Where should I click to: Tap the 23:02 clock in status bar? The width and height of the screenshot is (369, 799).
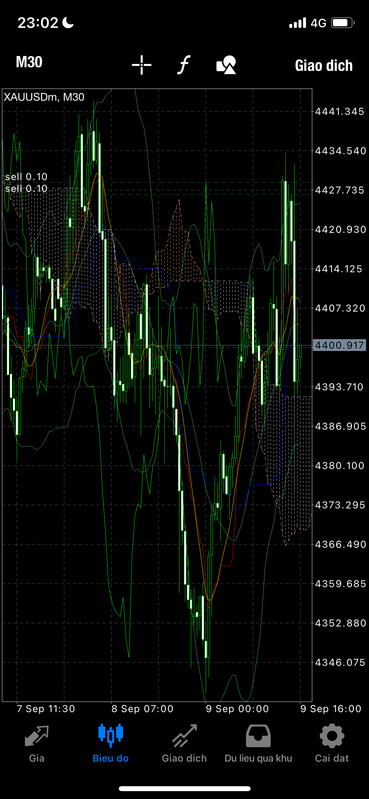pyautogui.click(x=38, y=23)
